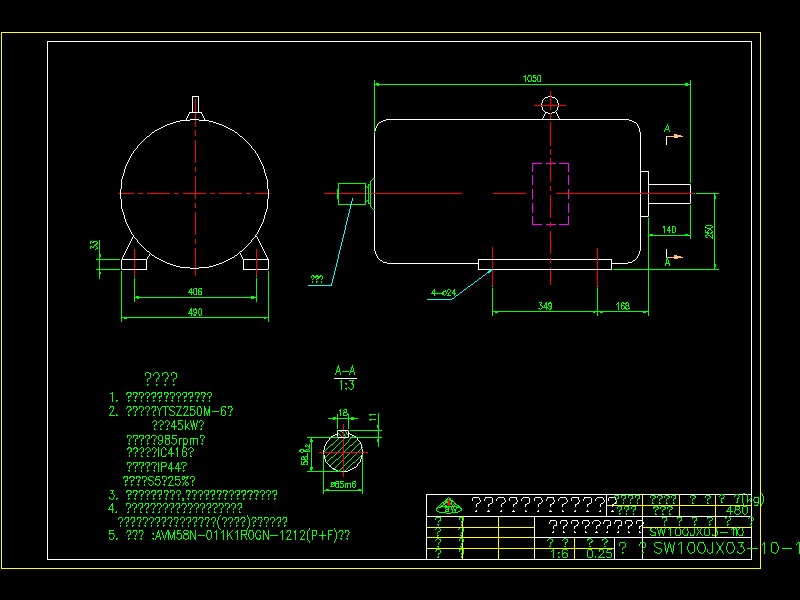Click the overall length dimension 1050

[532, 78]
